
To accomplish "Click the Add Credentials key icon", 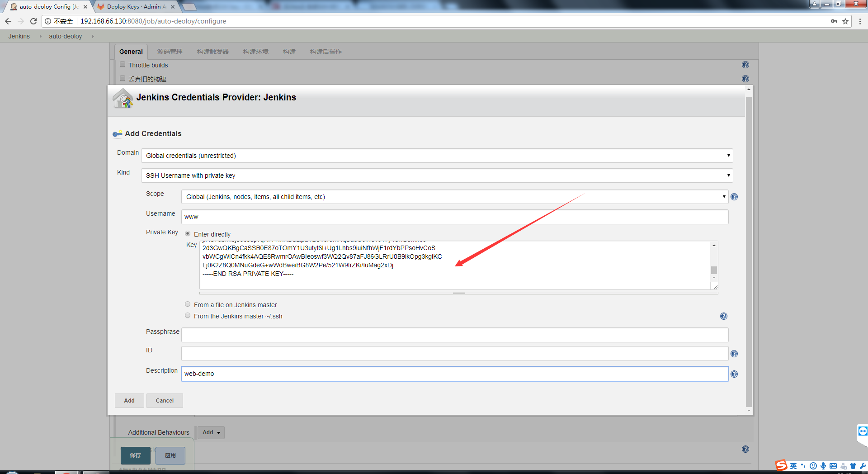I will click(x=118, y=134).
